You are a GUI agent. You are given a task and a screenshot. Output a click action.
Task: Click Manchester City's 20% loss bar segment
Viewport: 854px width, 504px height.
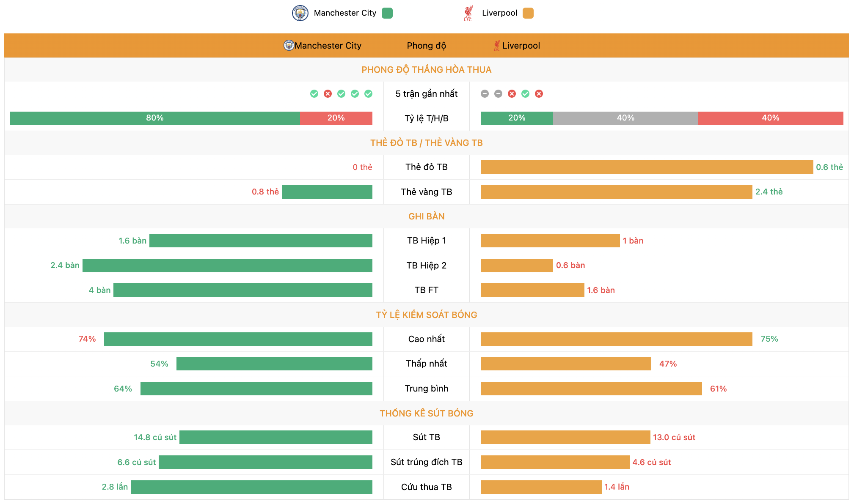coord(336,118)
